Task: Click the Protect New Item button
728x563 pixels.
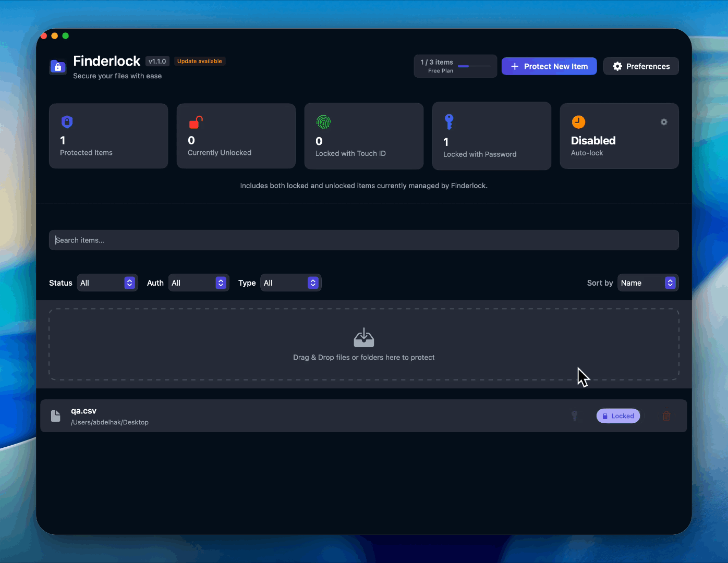Action: (x=549, y=66)
